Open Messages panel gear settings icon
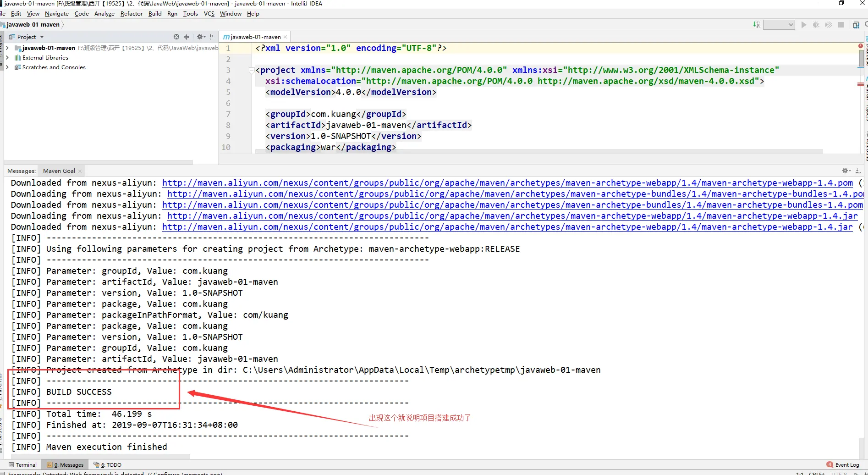Screen dimensions: 868x475 [x=846, y=171]
